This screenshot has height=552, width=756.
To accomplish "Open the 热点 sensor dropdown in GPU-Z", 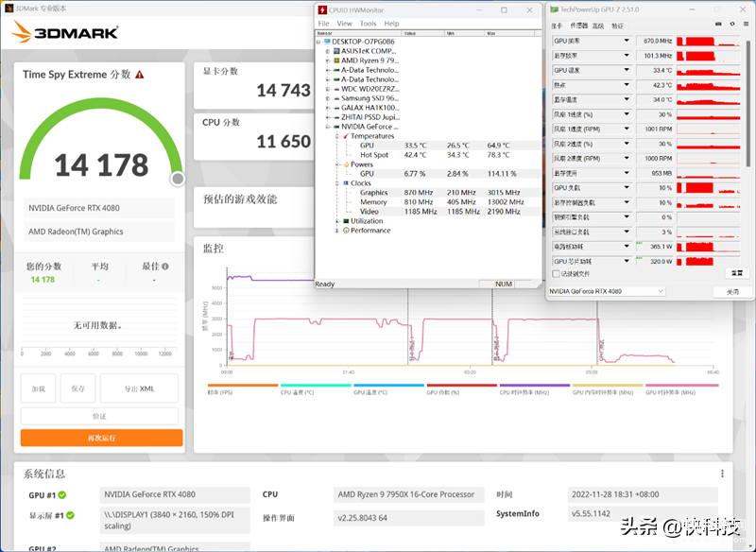I will point(627,85).
